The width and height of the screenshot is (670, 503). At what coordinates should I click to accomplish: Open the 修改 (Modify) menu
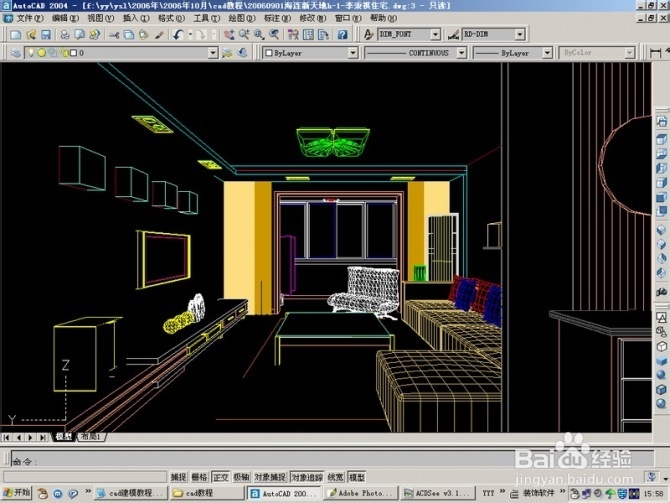312,18
